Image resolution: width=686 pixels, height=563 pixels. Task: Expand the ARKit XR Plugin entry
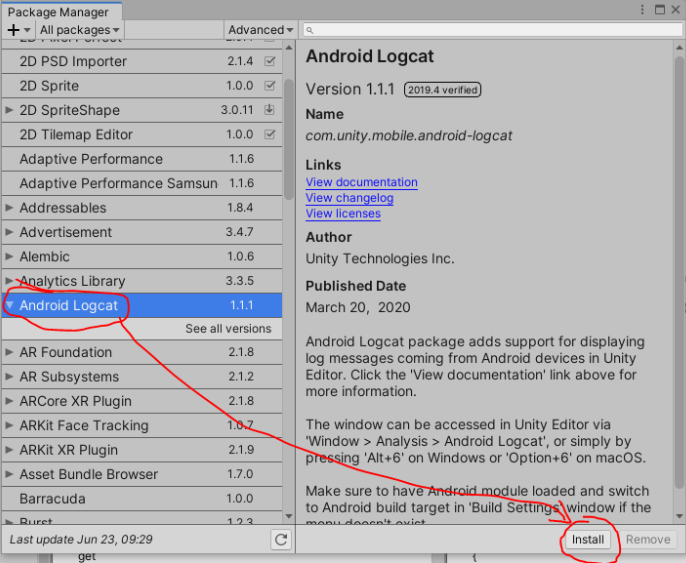pyautogui.click(x=9, y=449)
